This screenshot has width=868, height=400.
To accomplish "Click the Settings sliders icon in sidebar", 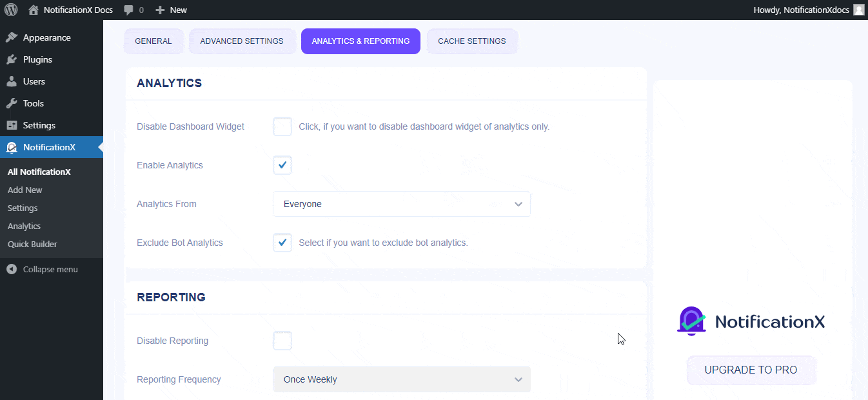I will (12, 125).
